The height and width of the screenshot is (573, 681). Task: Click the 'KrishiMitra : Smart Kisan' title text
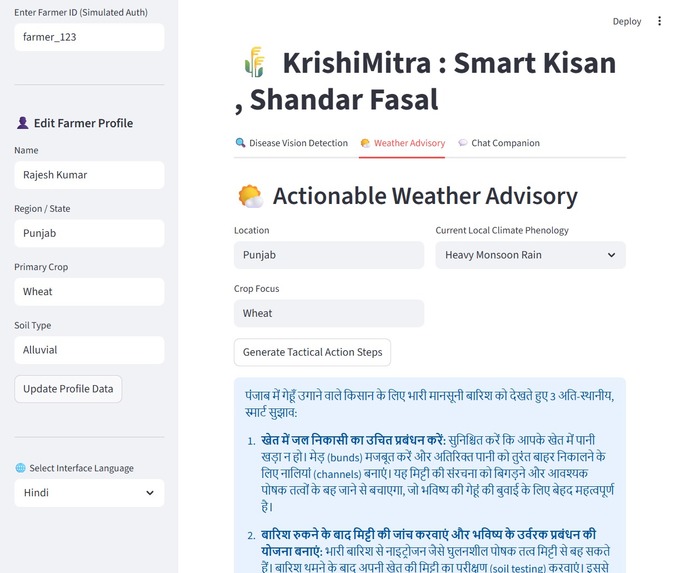click(x=449, y=63)
